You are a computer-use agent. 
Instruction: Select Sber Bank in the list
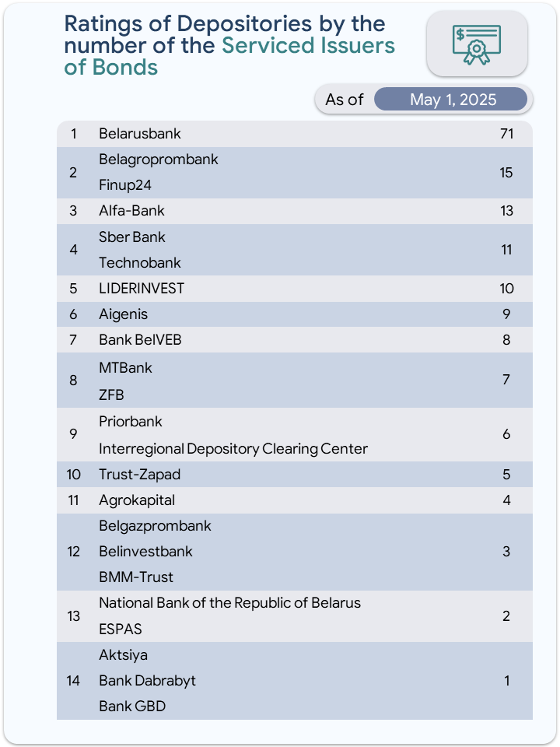[132, 237]
